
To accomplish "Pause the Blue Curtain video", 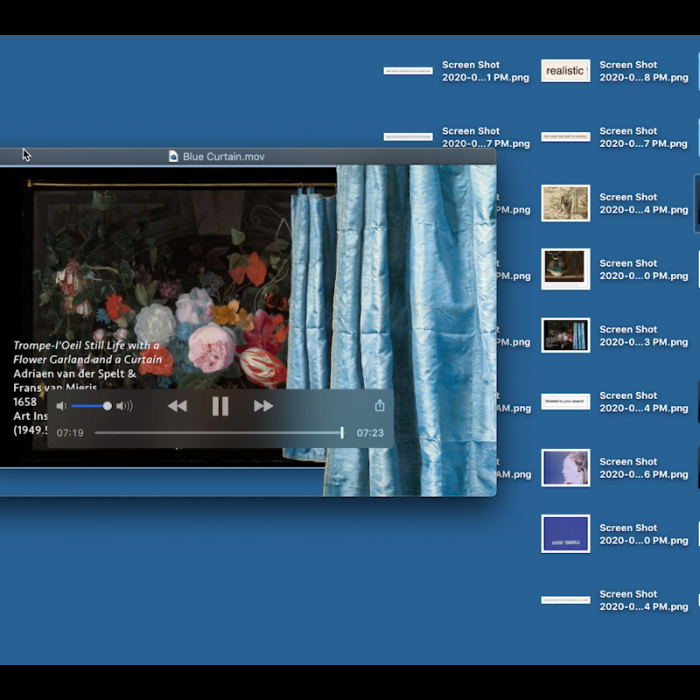I will (220, 406).
